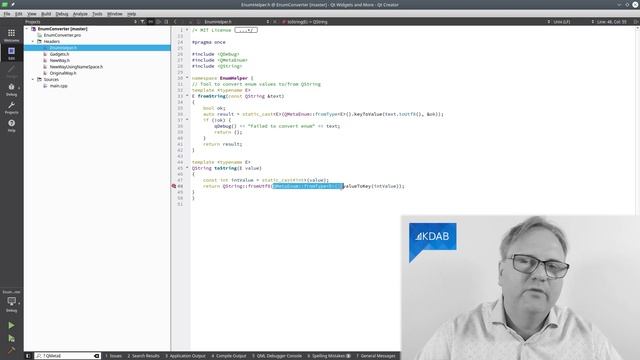Open the Debug mode in the sidebar
The width and height of the screenshot is (640, 360).
coord(11,89)
